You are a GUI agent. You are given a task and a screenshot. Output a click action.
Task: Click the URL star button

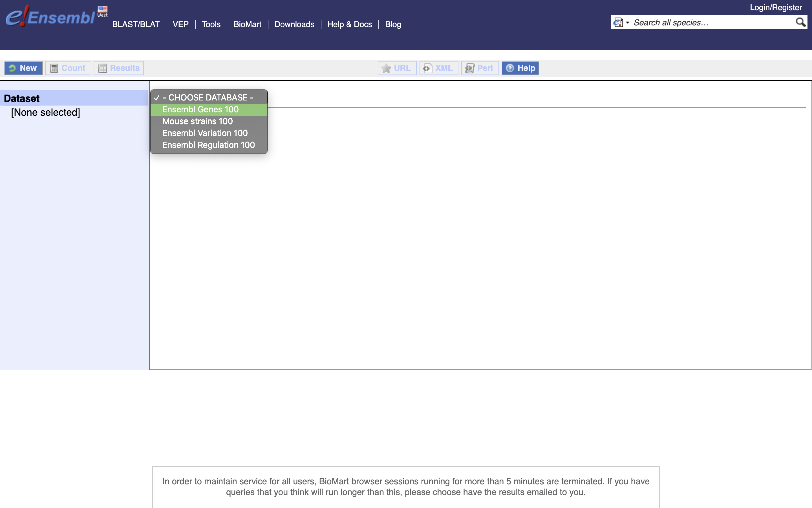pos(397,68)
